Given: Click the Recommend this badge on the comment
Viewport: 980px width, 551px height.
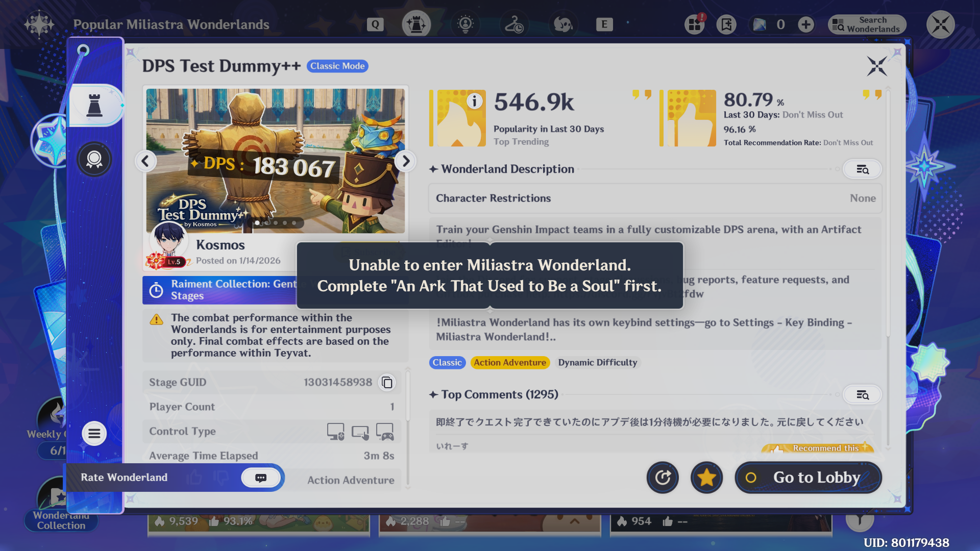Looking at the screenshot, I should (x=817, y=448).
